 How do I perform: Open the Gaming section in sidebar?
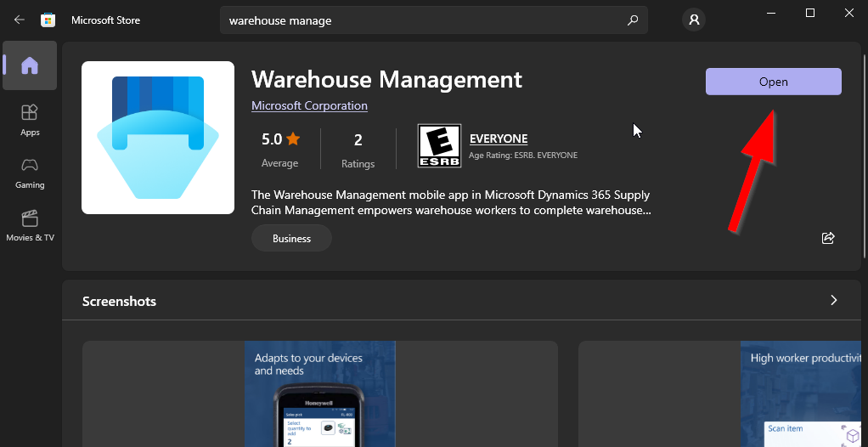[30, 173]
